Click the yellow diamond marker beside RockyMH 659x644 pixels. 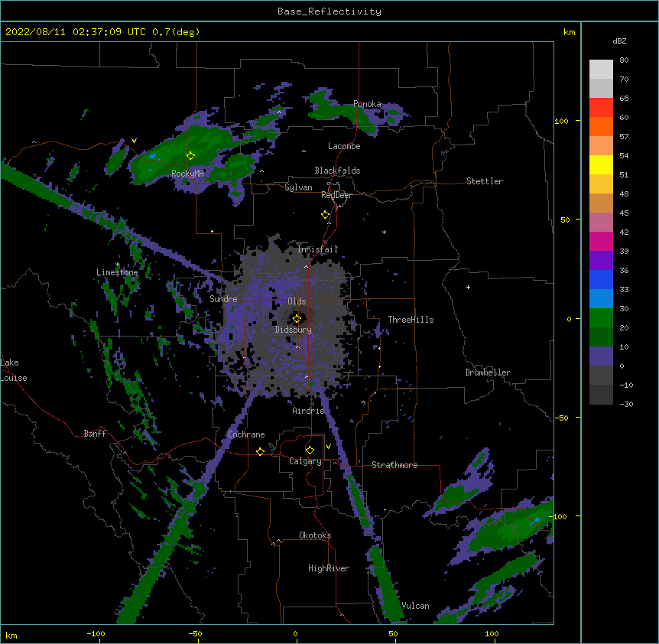point(190,155)
